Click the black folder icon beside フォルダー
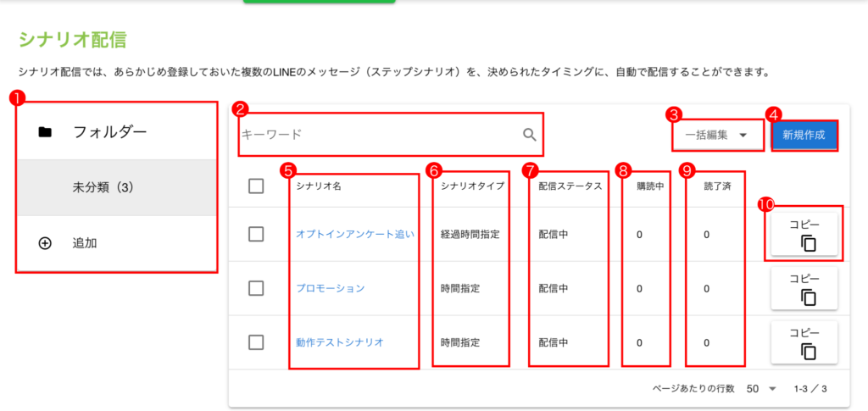Image resolution: width=868 pixels, height=411 pixels. tap(45, 131)
